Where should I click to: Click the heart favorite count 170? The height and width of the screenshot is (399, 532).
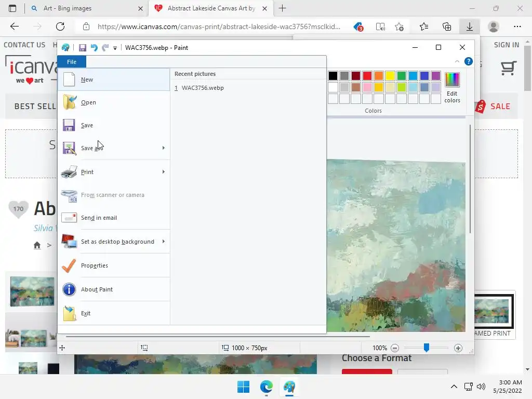[18, 209]
